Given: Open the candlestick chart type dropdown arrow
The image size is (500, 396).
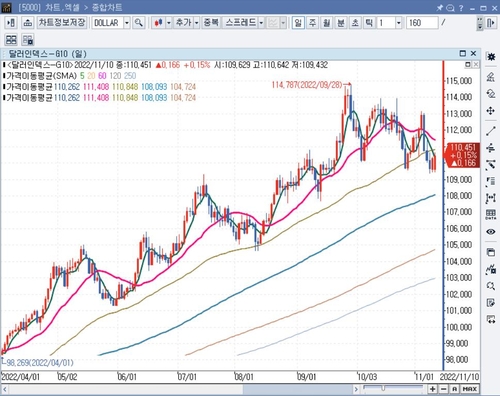Looking at the screenshot, I should point(169,23).
